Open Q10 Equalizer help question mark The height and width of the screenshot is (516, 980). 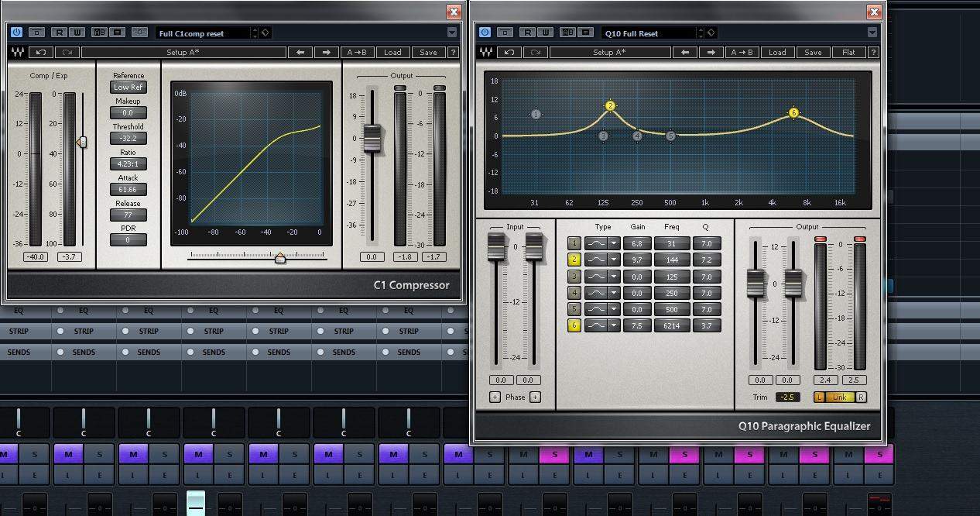coord(874,53)
